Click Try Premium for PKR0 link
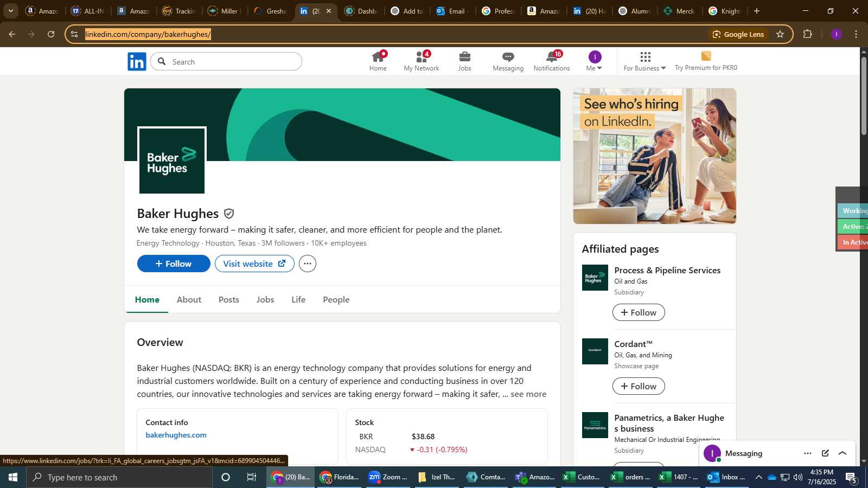Image resolution: width=868 pixels, height=488 pixels. click(706, 61)
